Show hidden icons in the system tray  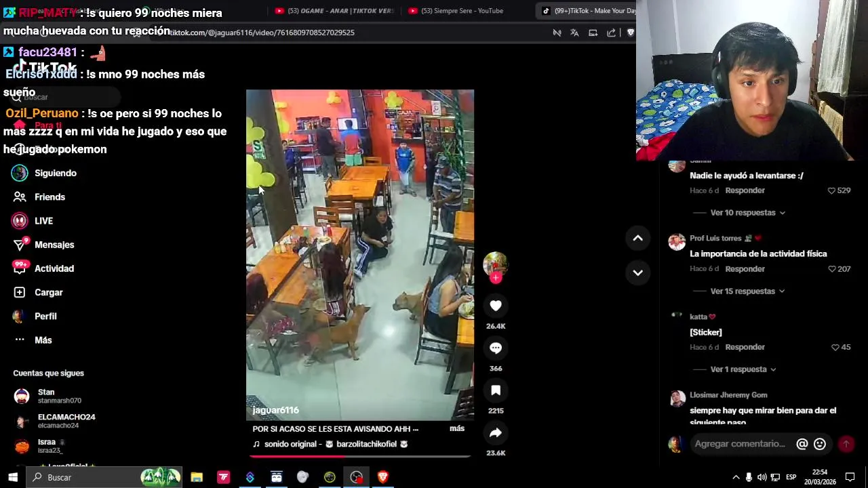coord(736,477)
